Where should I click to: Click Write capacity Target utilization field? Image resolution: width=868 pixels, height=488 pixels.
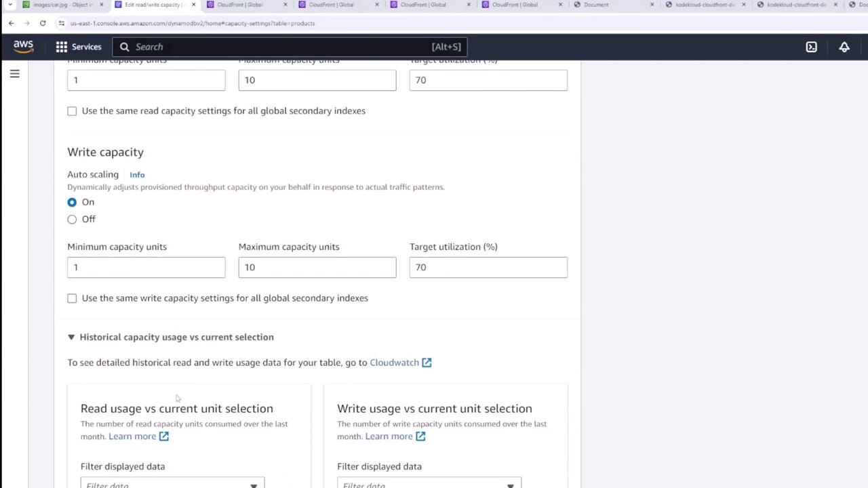tap(488, 267)
